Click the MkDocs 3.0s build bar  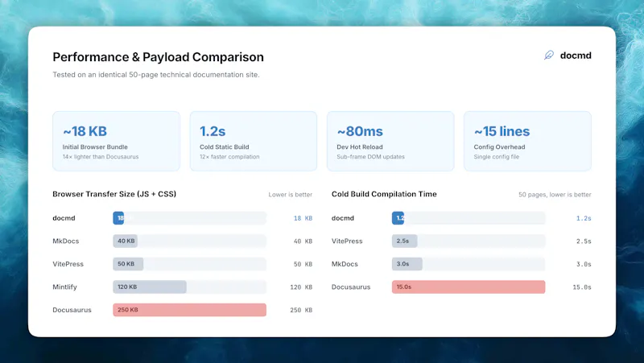click(407, 264)
